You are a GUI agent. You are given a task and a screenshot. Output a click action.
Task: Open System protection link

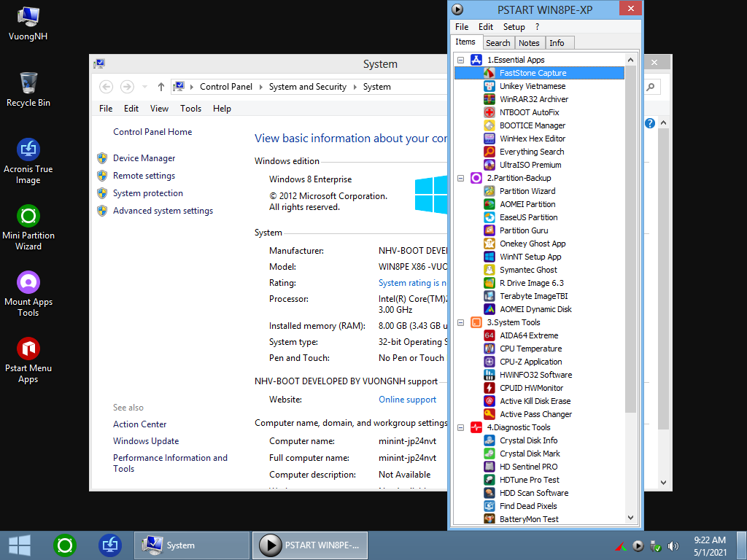(147, 193)
